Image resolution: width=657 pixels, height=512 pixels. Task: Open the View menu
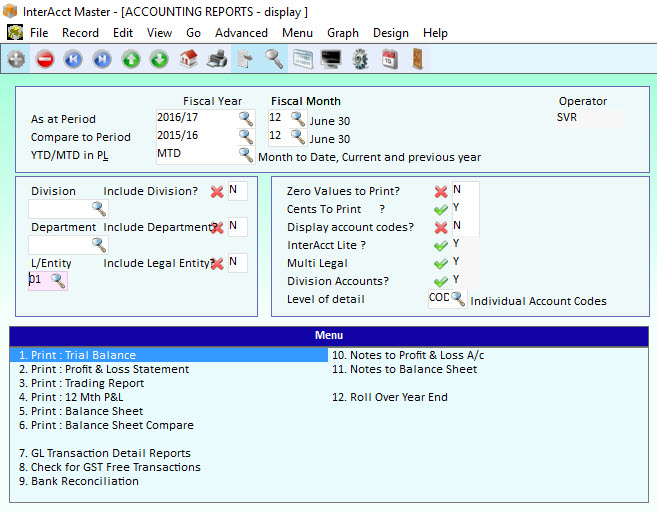[x=159, y=33]
